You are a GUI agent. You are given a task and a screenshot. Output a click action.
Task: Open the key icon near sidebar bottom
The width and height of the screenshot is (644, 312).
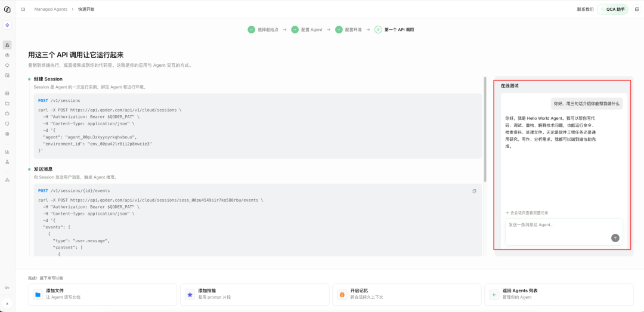[x=7, y=288]
